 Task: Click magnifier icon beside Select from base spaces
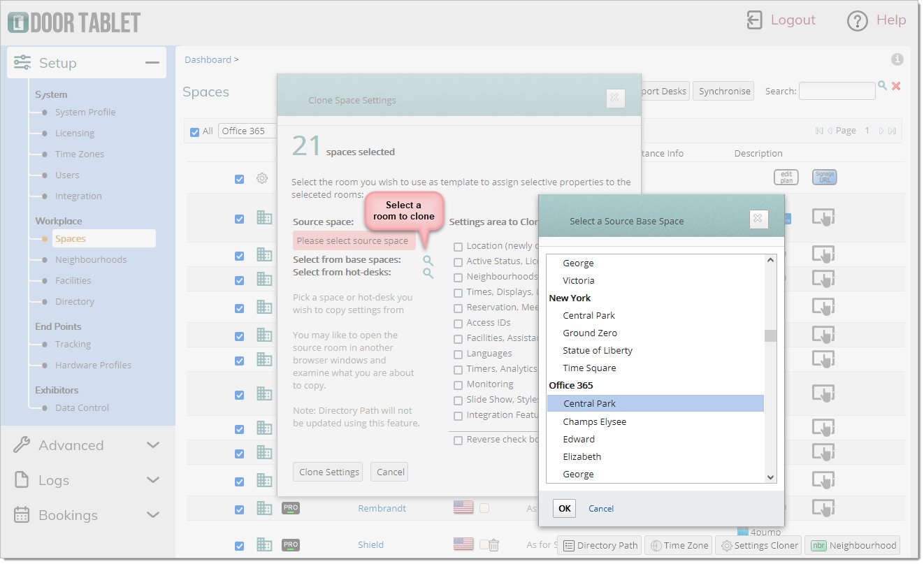[428, 261]
